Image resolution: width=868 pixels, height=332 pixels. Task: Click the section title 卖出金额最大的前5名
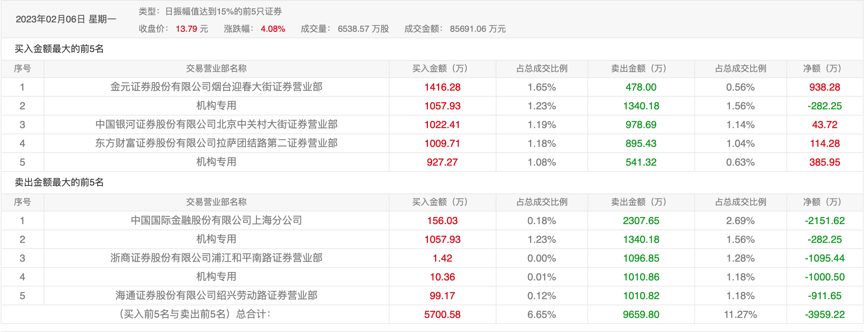pyautogui.click(x=59, y=182)
